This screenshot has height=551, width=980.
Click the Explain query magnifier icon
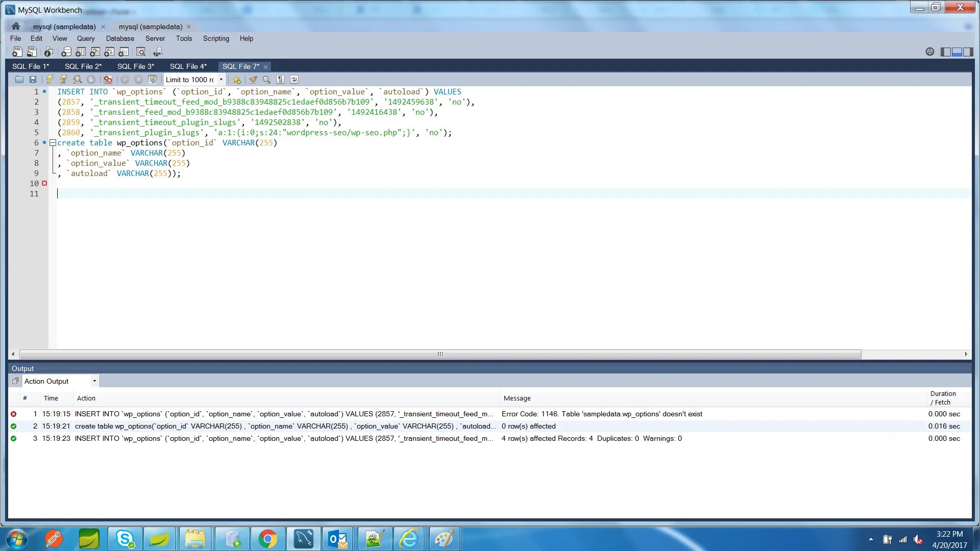(x=77, y=80)
